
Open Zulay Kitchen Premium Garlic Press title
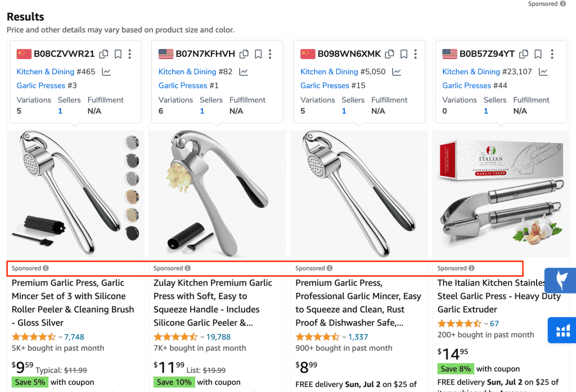213,303
